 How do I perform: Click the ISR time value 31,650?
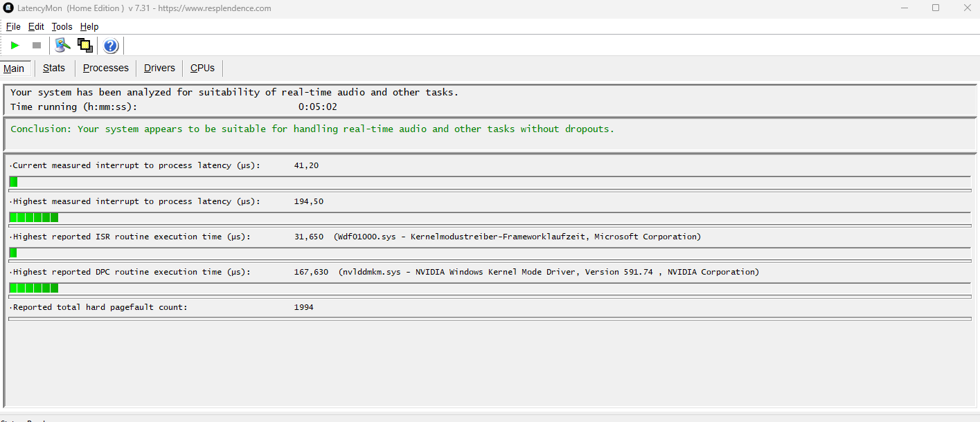click(308, 237)
